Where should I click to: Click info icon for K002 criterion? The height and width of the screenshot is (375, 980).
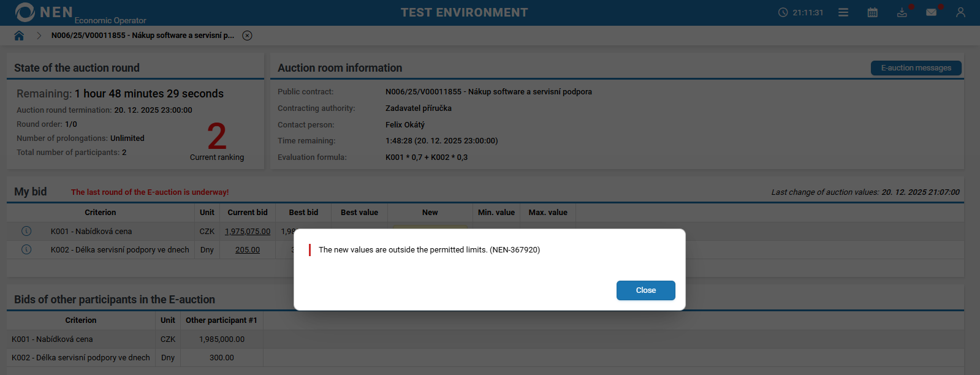point(26,249)
